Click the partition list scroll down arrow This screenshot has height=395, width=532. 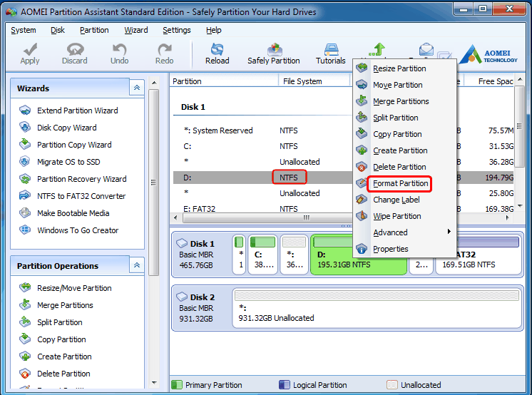(x=520, y=205)
